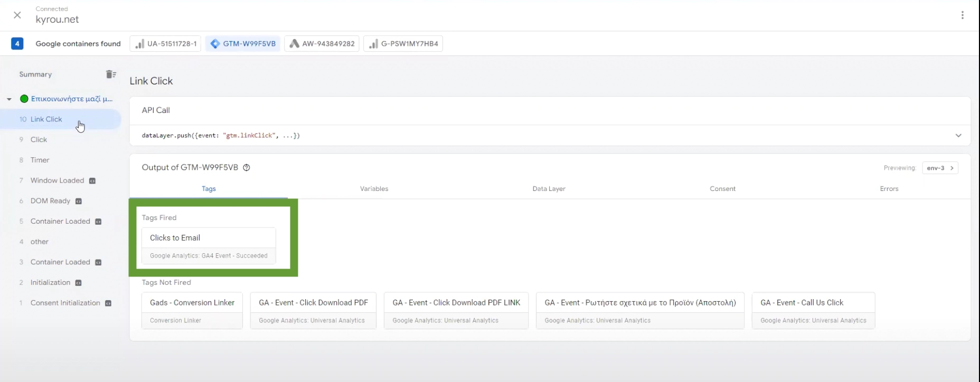Select event 5 Container Loaded
The height and width of the screenshot is (382, 980).
click(61, 221)
